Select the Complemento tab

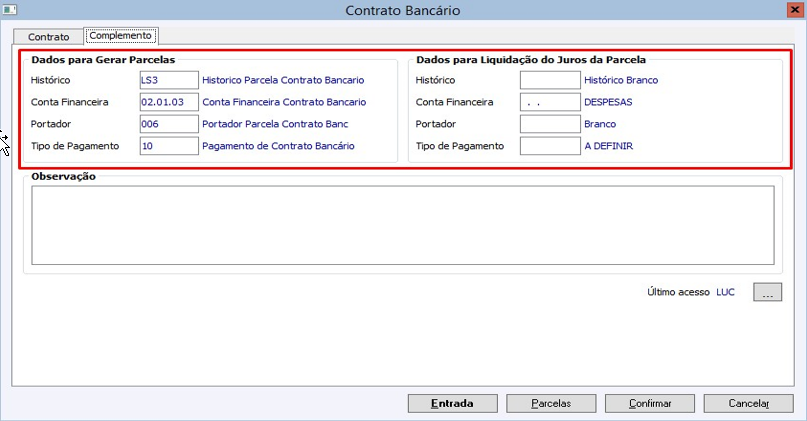coord(120,36)
